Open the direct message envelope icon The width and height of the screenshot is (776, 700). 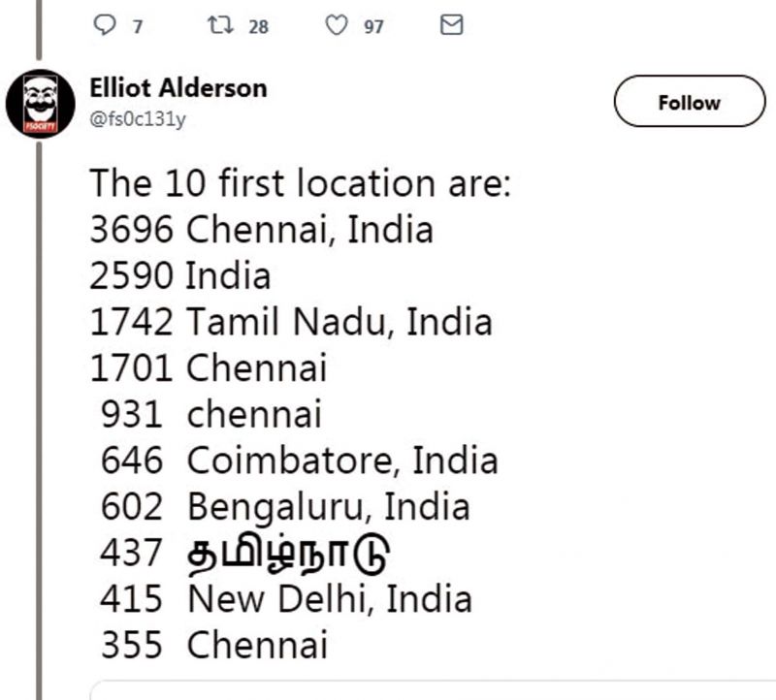(x=451, y=25)
